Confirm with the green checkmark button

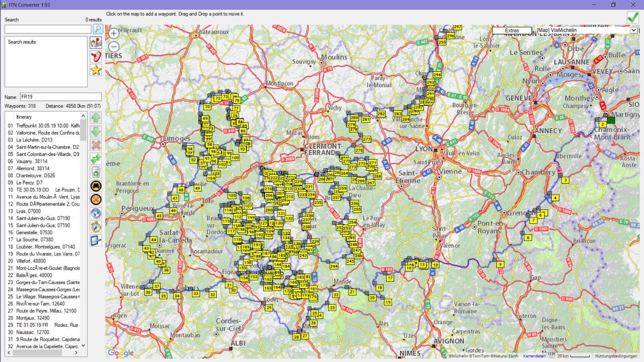(633, 18)
